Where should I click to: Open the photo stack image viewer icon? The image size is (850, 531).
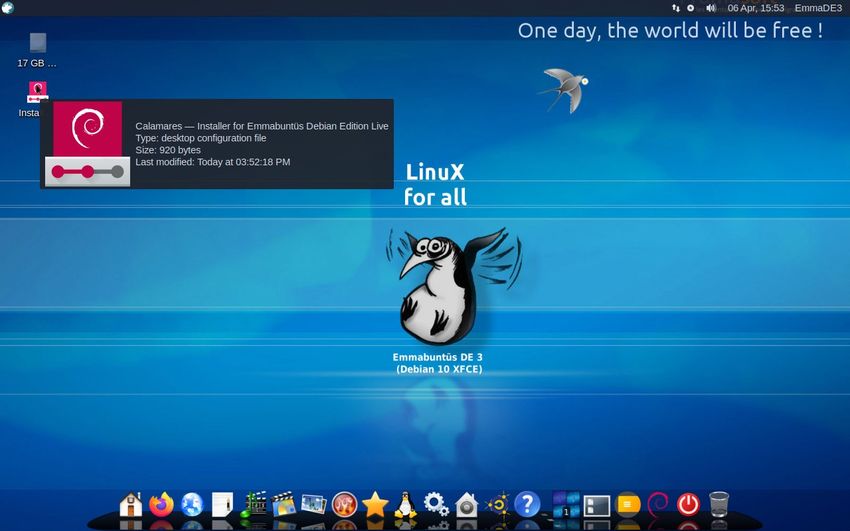coord(314,504)
